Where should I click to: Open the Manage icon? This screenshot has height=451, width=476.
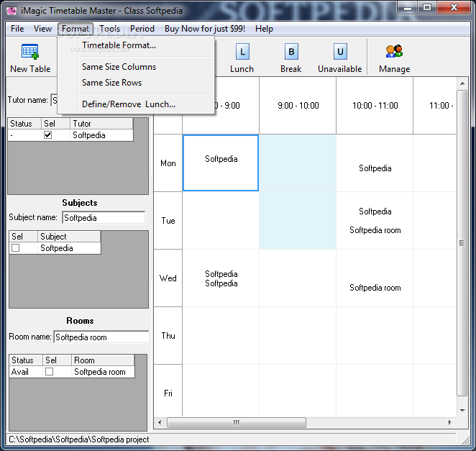394,51
